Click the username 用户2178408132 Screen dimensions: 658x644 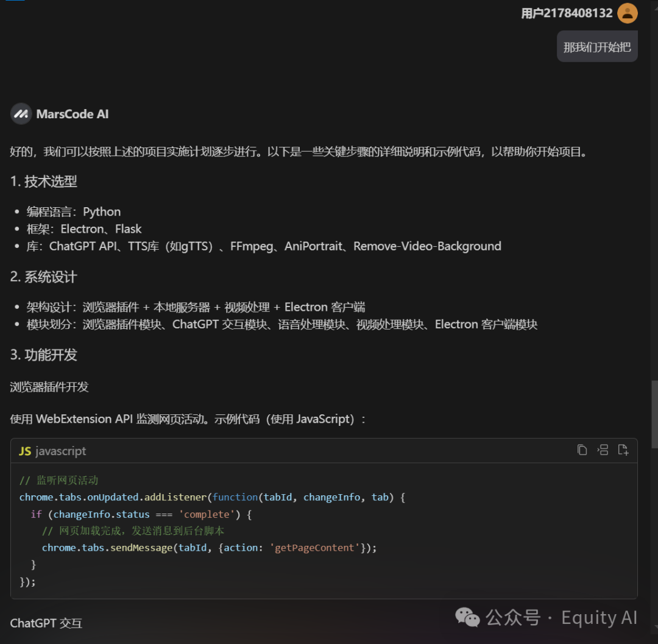pos(567,13)
